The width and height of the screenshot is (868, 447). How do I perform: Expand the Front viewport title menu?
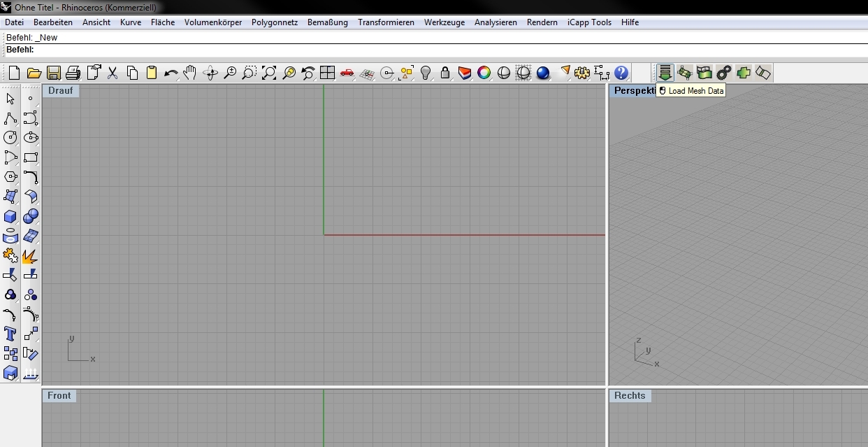(59, 396)
